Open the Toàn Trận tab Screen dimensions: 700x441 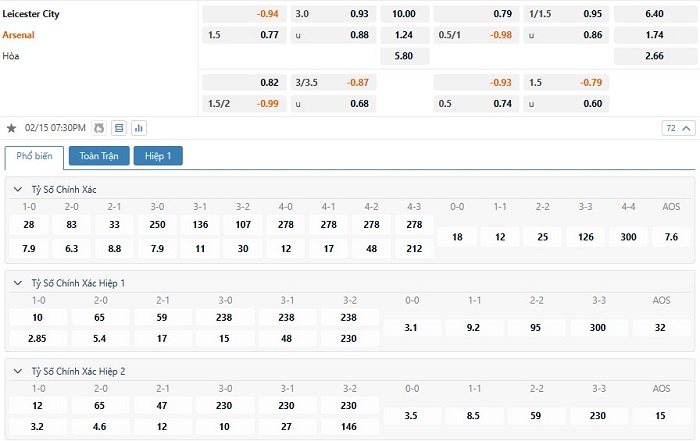click(99, 156)
